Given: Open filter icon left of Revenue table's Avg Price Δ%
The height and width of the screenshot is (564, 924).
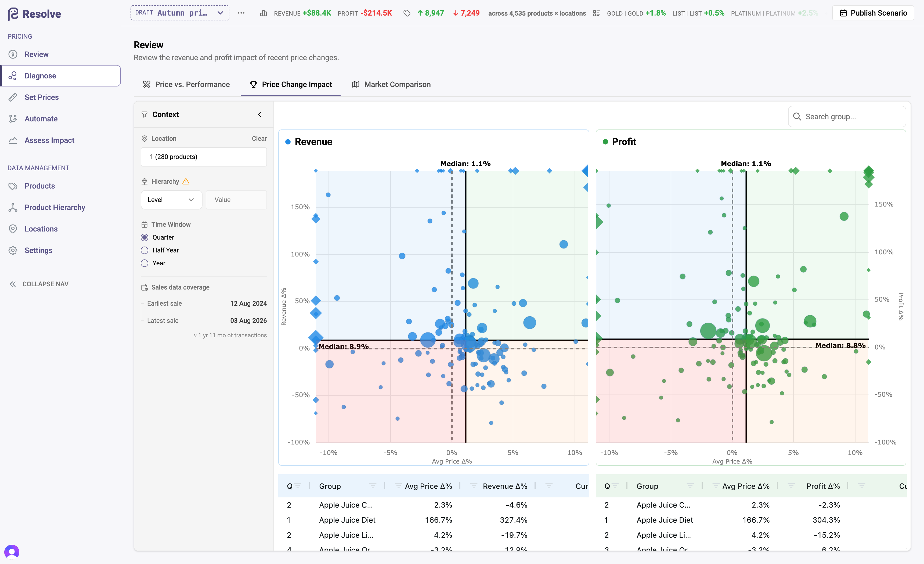Looking at the screenshot, I should (x=399, y=486).
